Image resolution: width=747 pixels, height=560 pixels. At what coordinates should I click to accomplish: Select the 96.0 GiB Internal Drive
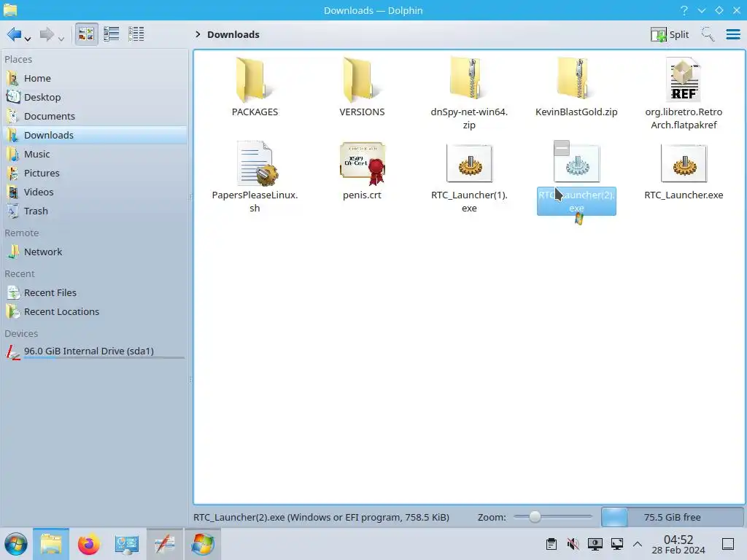95,351
